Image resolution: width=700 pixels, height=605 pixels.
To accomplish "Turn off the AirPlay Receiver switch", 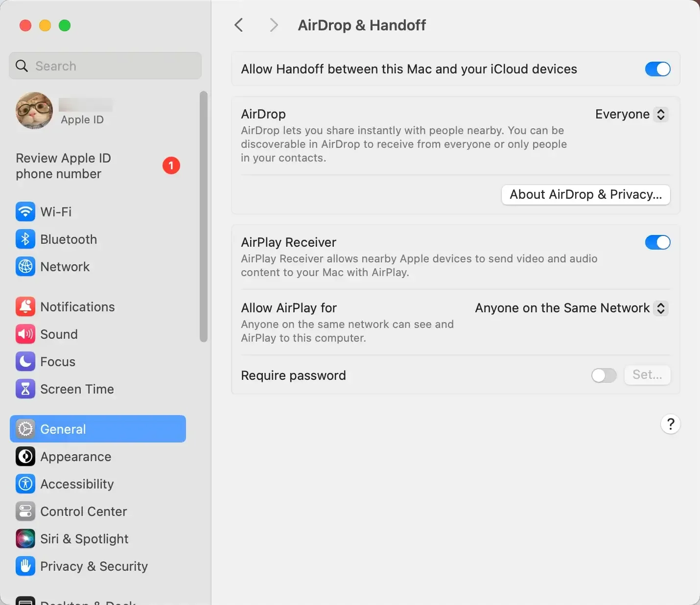I will [657, 242].
